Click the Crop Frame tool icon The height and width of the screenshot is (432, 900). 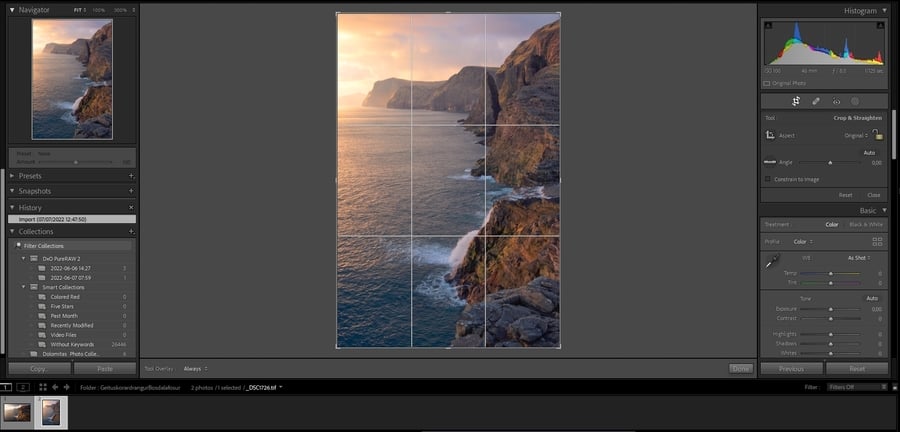pos(771,135)
